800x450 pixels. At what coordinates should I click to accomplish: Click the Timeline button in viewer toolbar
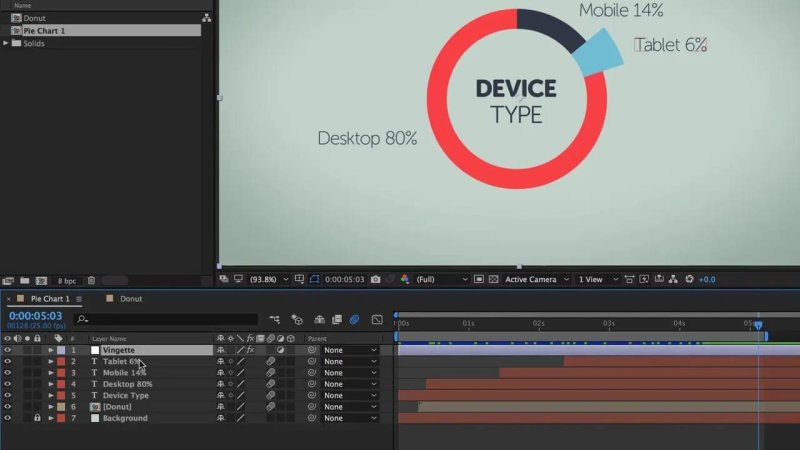659,279
